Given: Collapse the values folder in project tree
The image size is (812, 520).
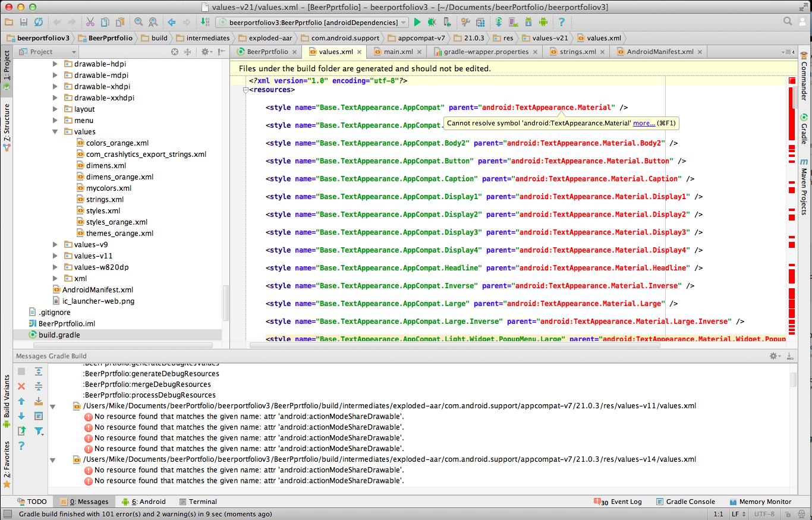Looking at the screenshot, I should pyautogui.click(x=55, y=132).
